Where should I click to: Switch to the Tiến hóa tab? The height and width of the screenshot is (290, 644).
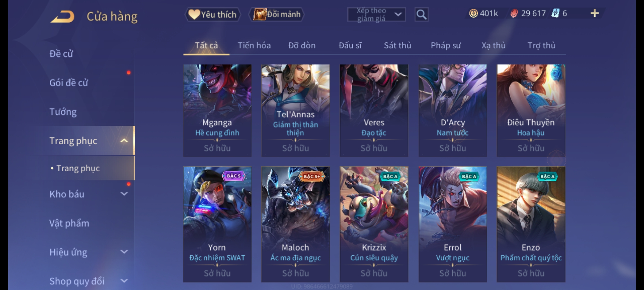coord(254,45)
